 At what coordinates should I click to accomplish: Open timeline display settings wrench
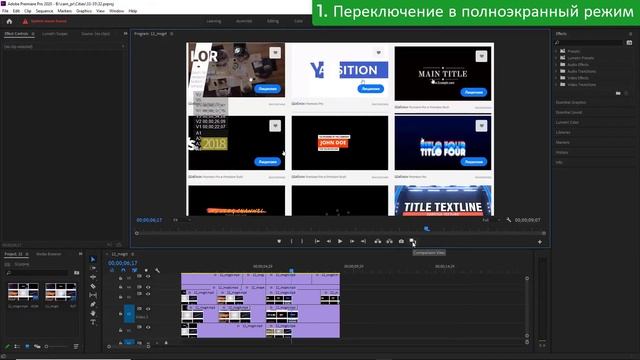click(158, 271)
